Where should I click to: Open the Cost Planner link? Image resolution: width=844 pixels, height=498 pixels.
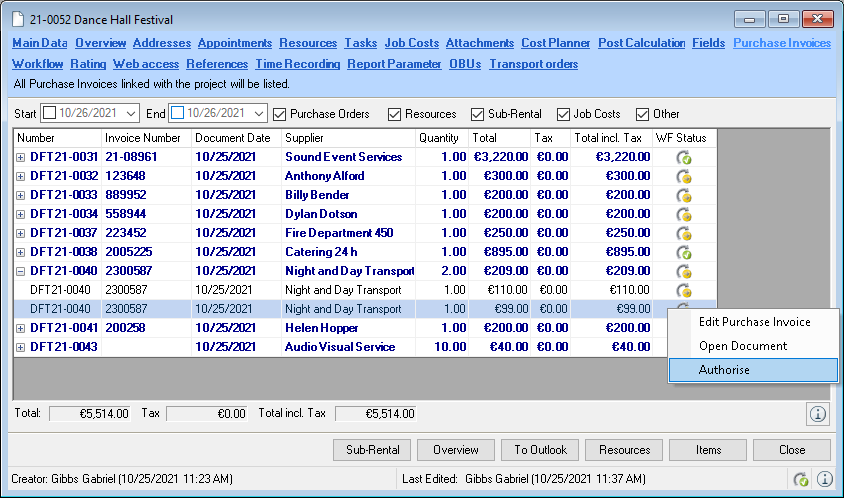pyautogui.click(x=555, y=43)
